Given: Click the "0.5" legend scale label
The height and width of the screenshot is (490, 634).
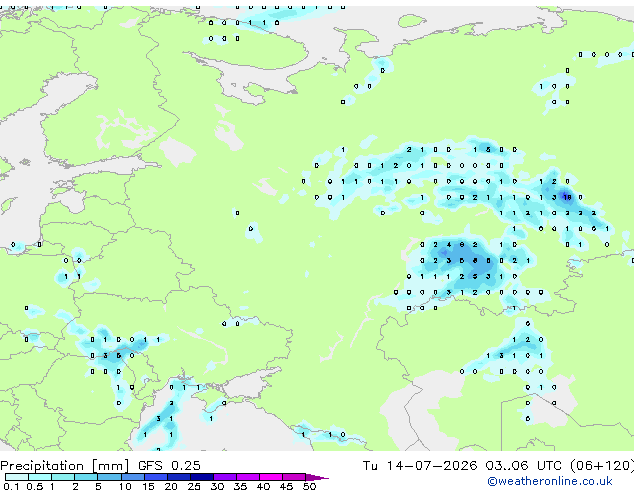Looking at the screenshot, I should [x=35, y=486].
